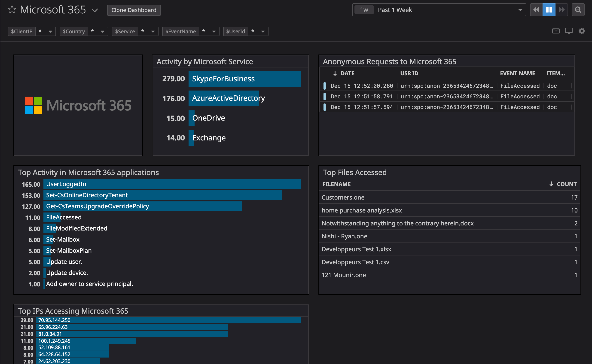Pause live dashboard updates
This screenshot has height=364, width=592.
click(549, 10)
